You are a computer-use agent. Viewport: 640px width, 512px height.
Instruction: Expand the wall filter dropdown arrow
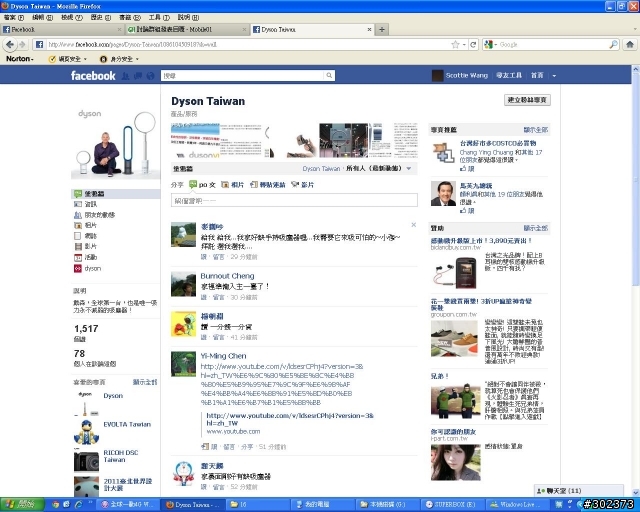pos(409,169)
